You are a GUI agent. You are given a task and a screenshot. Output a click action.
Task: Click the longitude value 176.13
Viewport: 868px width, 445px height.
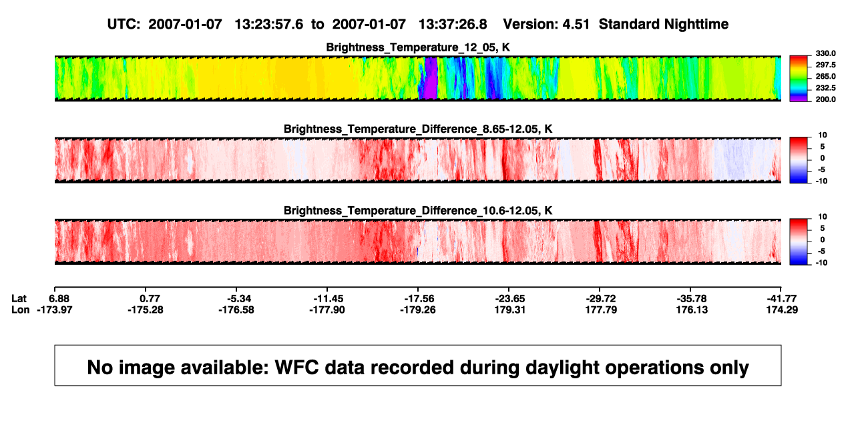[691, 310]
